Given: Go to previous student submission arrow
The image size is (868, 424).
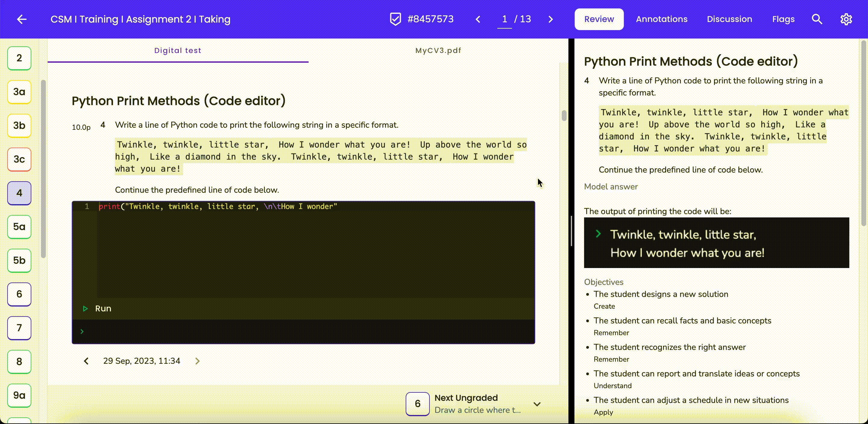Looking at the screenshot, I should coord(478,19).
